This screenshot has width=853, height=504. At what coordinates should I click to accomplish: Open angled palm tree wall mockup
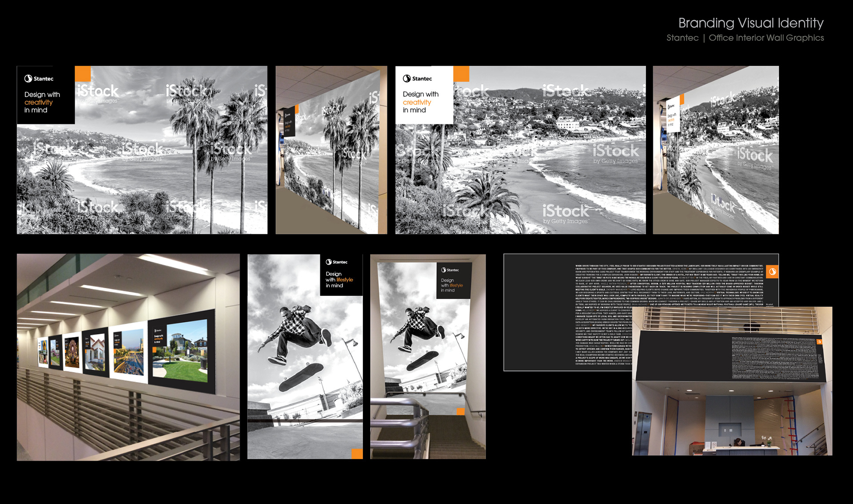click(331, 150)
